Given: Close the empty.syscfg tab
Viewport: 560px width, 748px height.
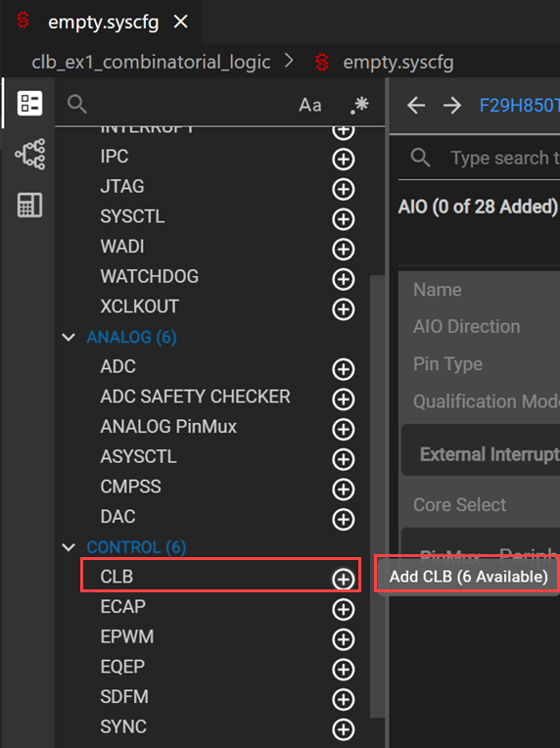Looking at the screenshot, I should click(x=181, y=22).
